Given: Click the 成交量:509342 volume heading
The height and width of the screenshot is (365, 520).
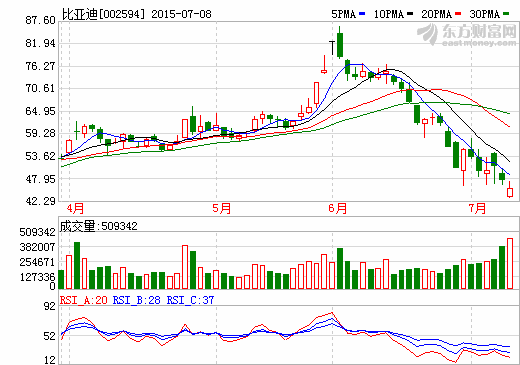Looking at the screenshot, I should [x=98, y=226].
